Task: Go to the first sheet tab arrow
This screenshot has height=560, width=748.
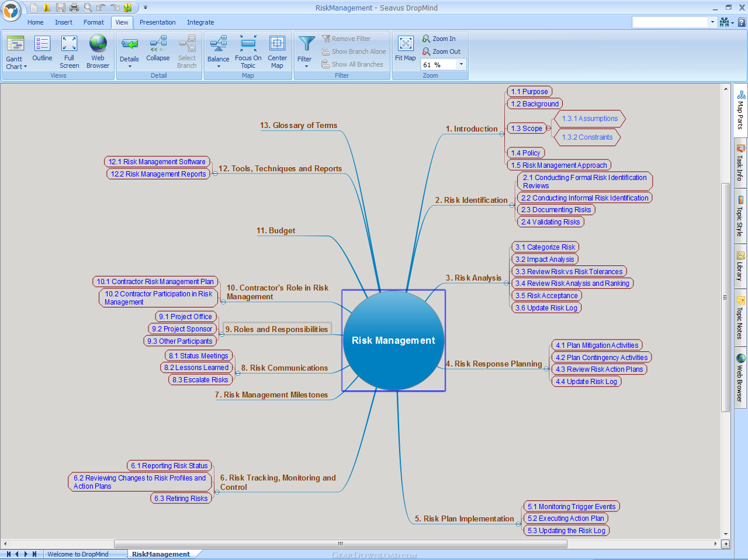Action: point(8,554)
